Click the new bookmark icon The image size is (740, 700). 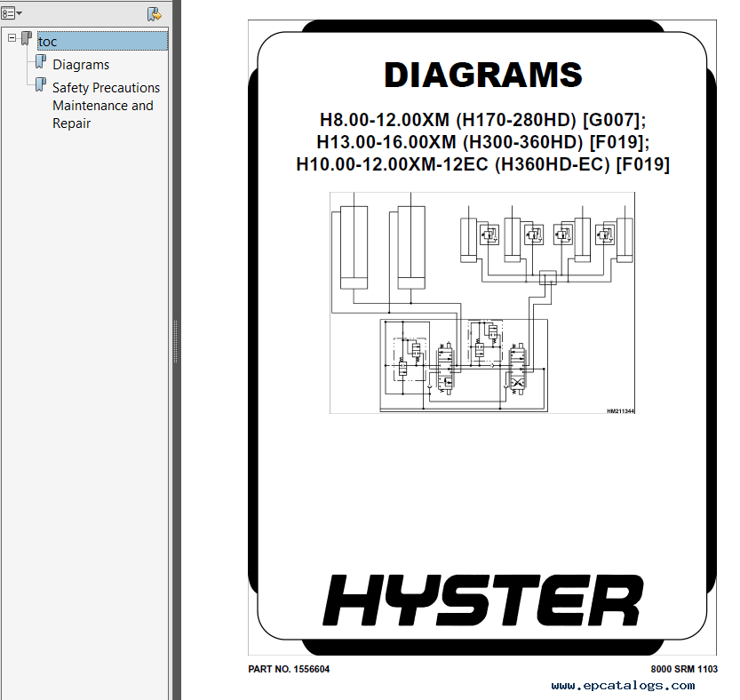point(155,14)
